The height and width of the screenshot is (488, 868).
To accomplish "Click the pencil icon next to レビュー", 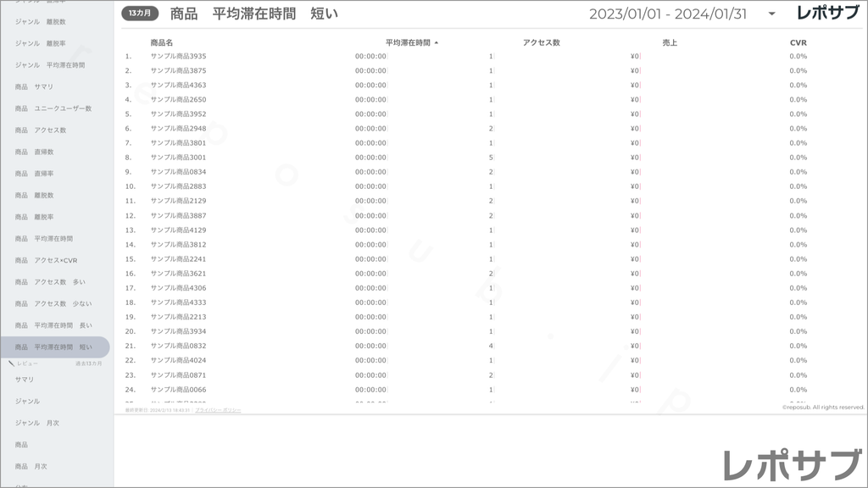I will pos(11,363).
